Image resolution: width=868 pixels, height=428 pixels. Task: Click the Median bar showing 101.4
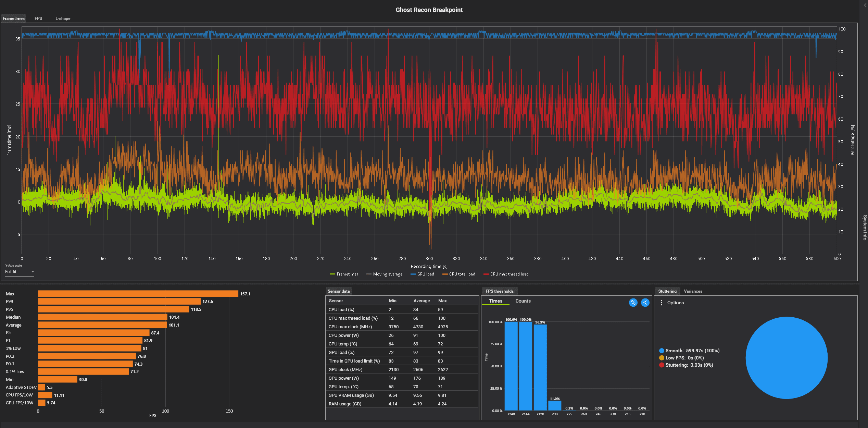tap(103, 317)
